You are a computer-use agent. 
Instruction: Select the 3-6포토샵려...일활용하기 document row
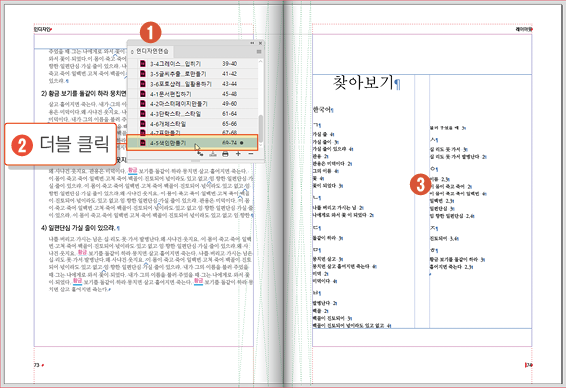193,84
